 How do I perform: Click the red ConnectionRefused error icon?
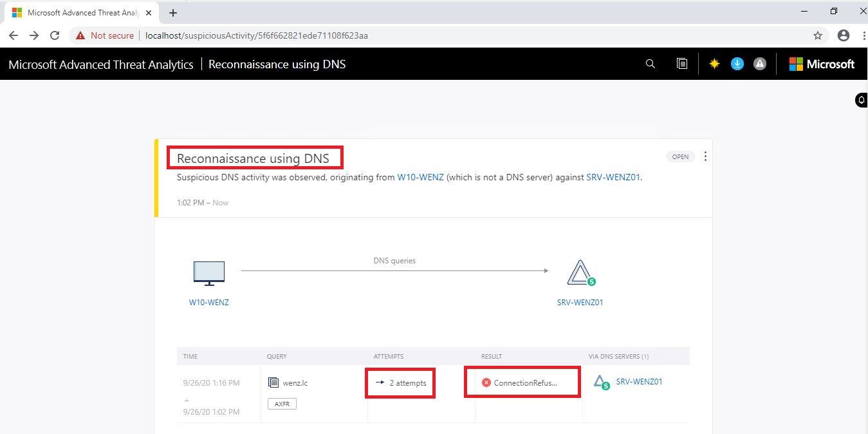(x=486, y=382)
